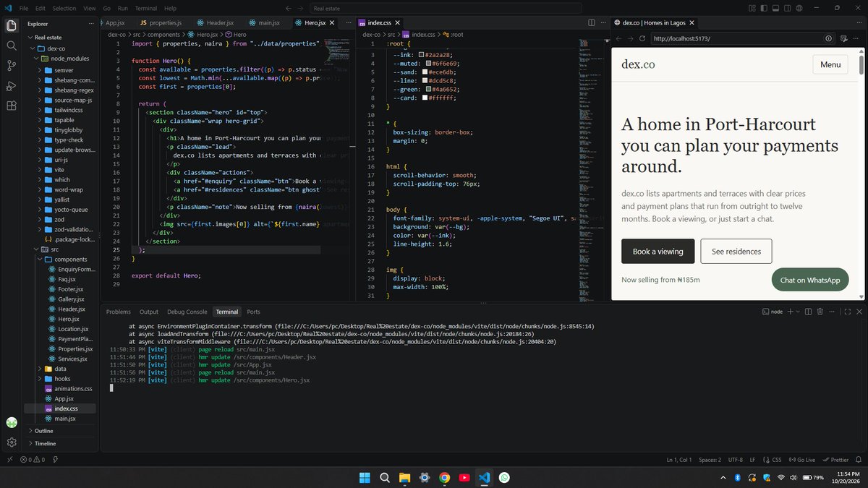Open the launch profile dropdown next to new terminal
The image size is (868, 488).
point(799,312)
